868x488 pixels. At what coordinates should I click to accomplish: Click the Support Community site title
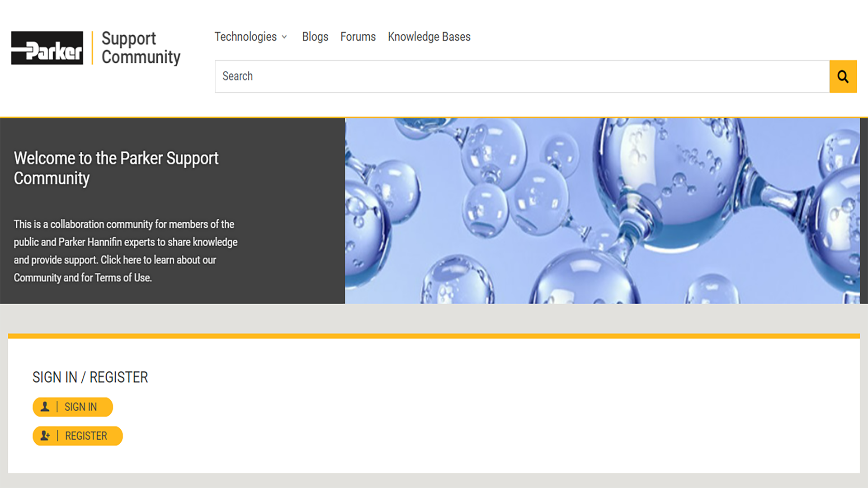coord(141,48)
